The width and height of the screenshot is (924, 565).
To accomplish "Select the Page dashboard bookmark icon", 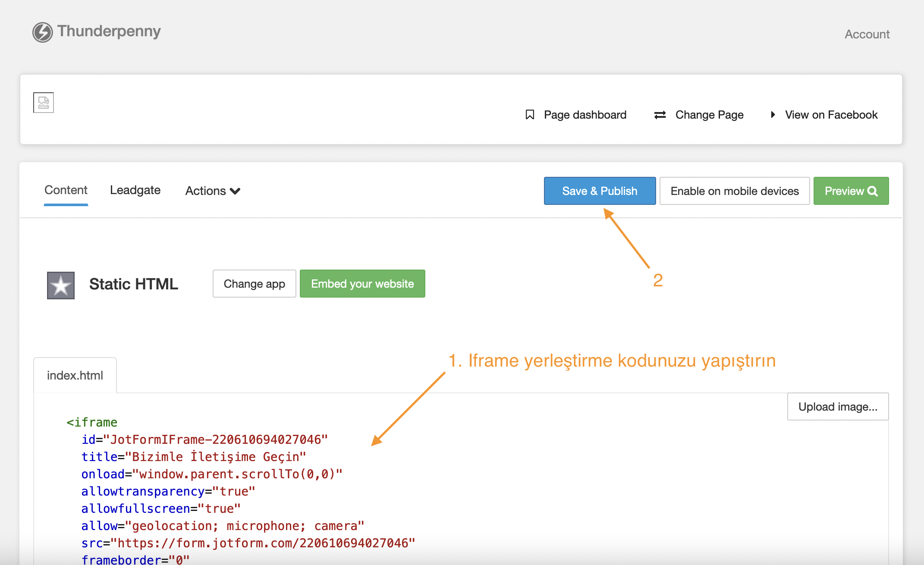I will 530,114.
